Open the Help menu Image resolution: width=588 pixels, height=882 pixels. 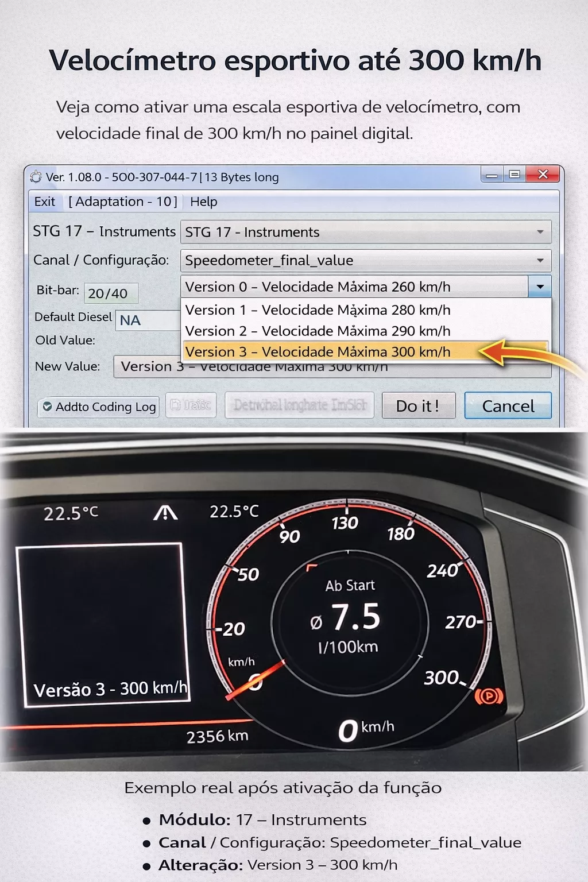pos(203,202)
